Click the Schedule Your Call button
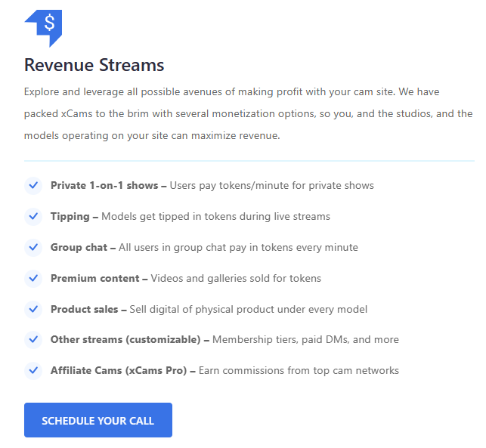Image resolution: width=486 pixels, height=448 pixels. click(98, 420)
